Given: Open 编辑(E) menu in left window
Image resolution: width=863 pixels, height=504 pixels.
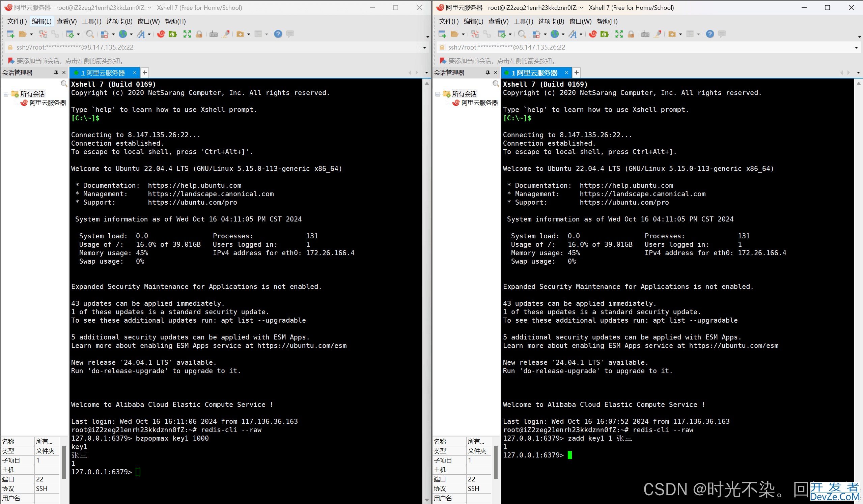Looking at the screenshot, I should (41, 21).
